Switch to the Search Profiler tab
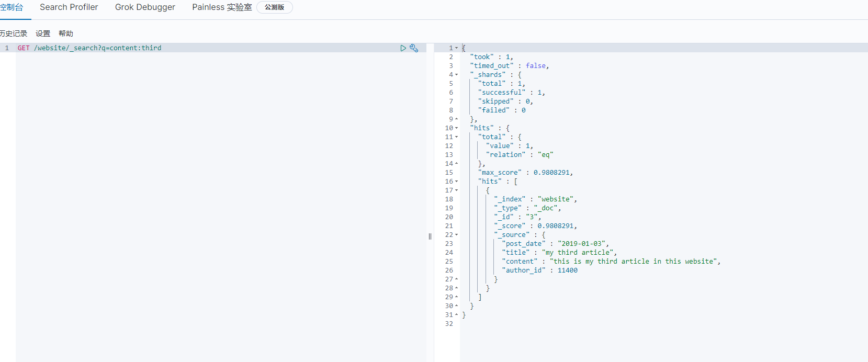 (x=69, y=7)
